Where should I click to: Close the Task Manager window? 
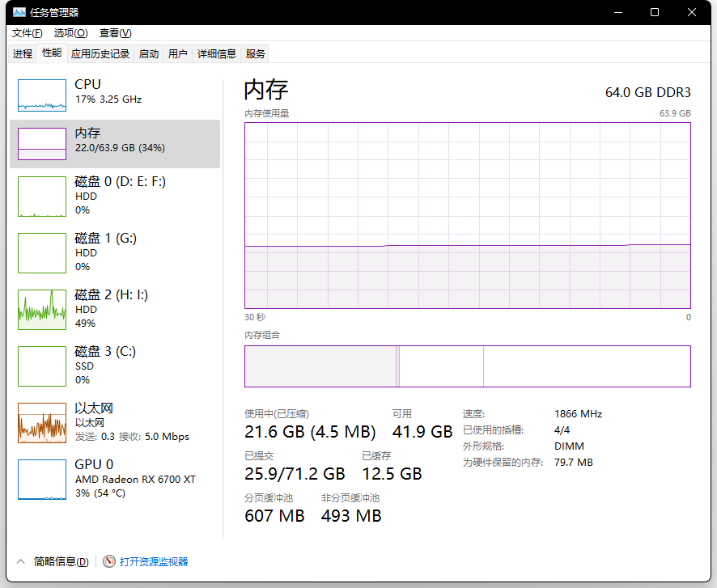pyautogui.click(x=692, y=12)
